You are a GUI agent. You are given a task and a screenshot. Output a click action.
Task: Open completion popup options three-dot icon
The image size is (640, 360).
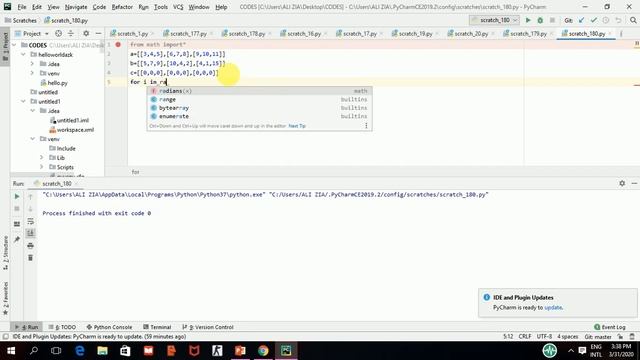(x=366, y=126)
